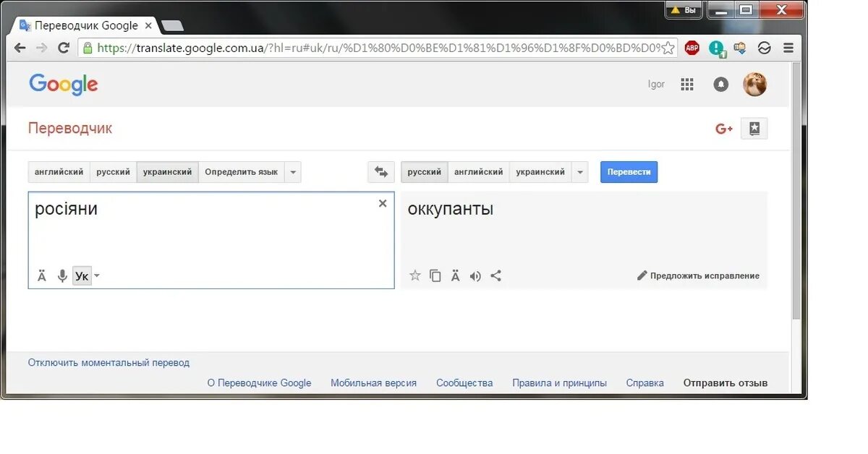Swap source and target languages
Screen dimensions: 868x454
point(381,172)
